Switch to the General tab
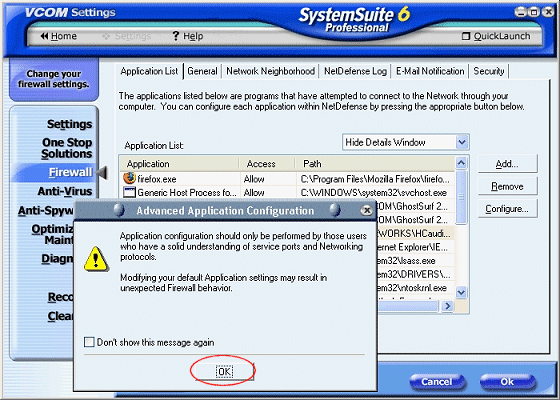The width and height of the screenshot is (560, 400). pos(202,71)
